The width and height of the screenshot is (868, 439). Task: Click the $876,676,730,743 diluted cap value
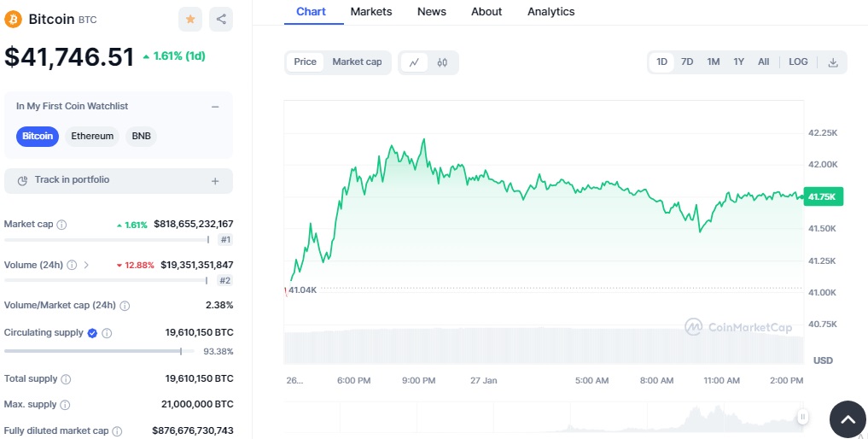coord(193,430)
